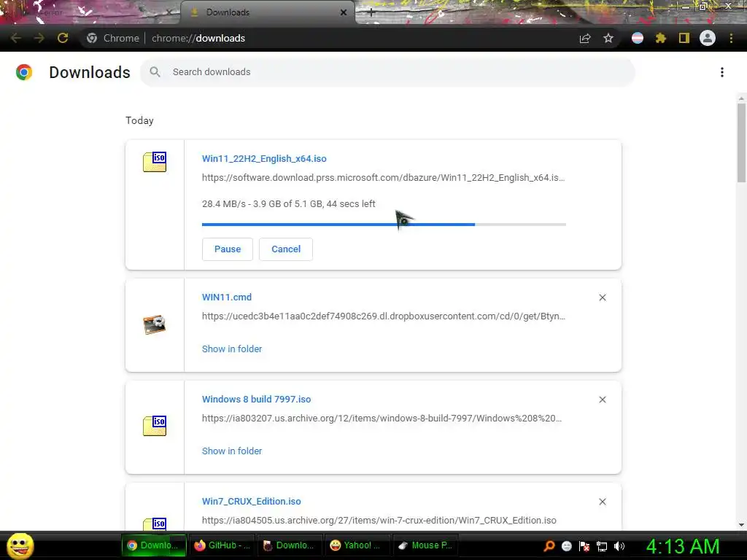Click the ISO icon for Win11_22H2_English_x64.iso
Image resolution: width=747 pixels, height=560 pixels.
click(x=155, y=162)
